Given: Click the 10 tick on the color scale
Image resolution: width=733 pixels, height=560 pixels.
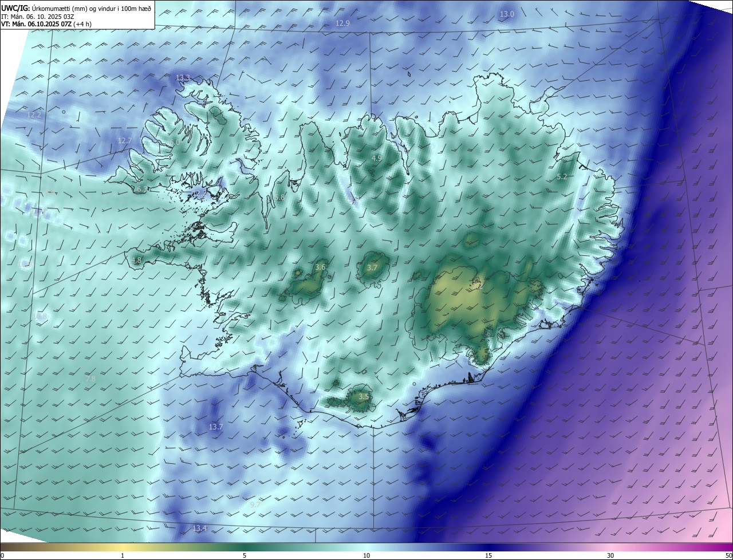Looking at the screenshot, I should pyautogui.click(x=366, y=555).
